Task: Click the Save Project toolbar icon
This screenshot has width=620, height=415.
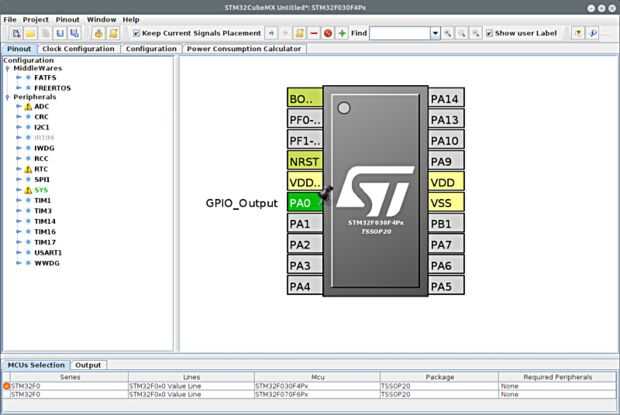Action: tap(60, 34)
